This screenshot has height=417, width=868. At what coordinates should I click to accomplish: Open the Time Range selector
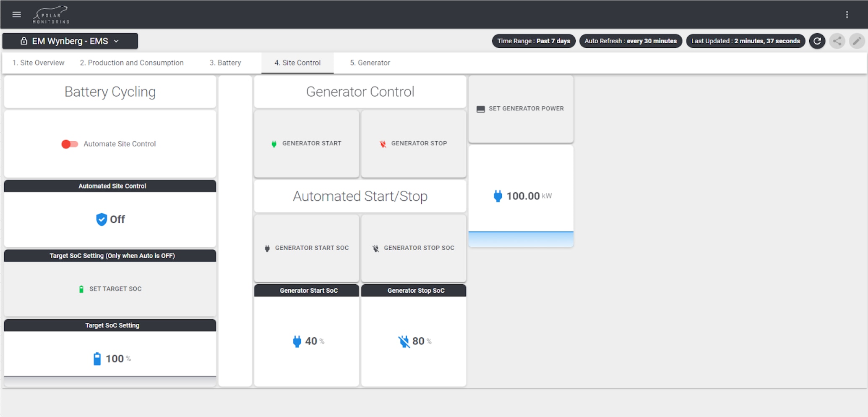(x=533, y=41)
